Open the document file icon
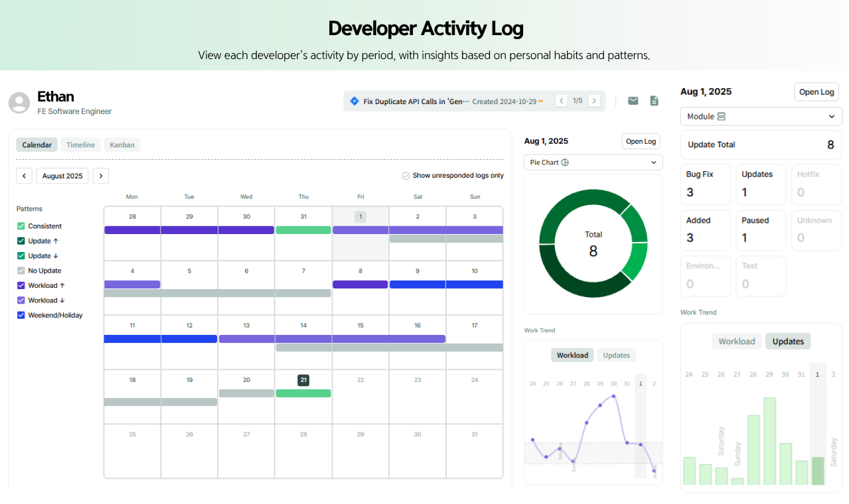849x504 pixels. 654,101
